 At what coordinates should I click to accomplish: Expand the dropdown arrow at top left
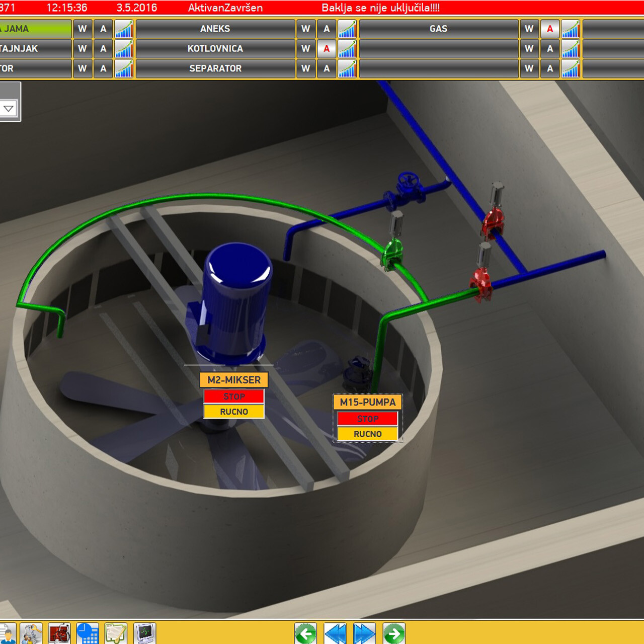[9, 108]
